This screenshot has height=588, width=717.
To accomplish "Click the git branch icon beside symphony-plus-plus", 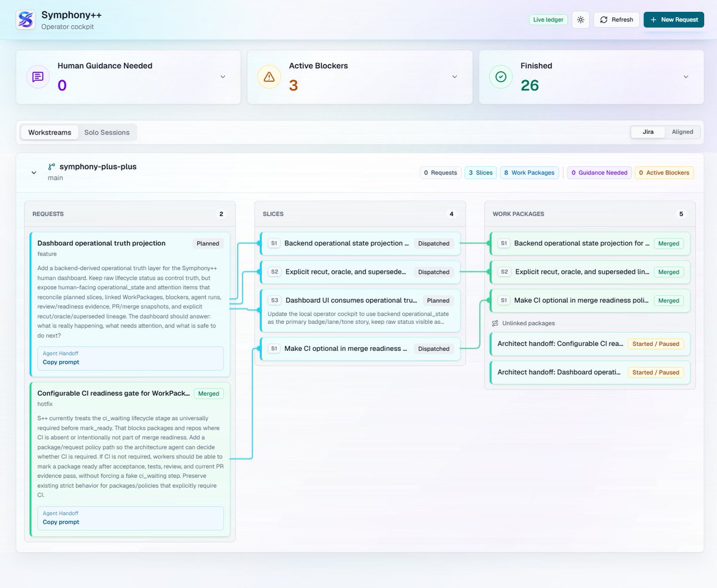I will (52, 167).
